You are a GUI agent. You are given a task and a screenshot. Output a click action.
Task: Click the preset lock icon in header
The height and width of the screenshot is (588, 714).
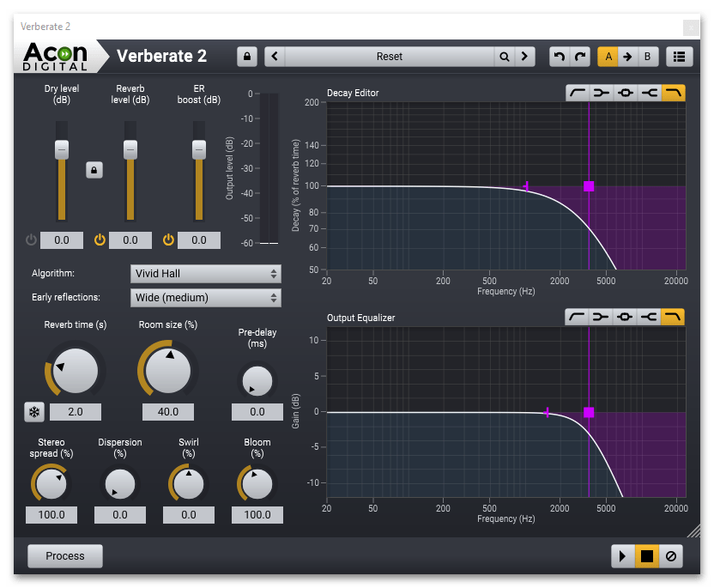(247, 57)
